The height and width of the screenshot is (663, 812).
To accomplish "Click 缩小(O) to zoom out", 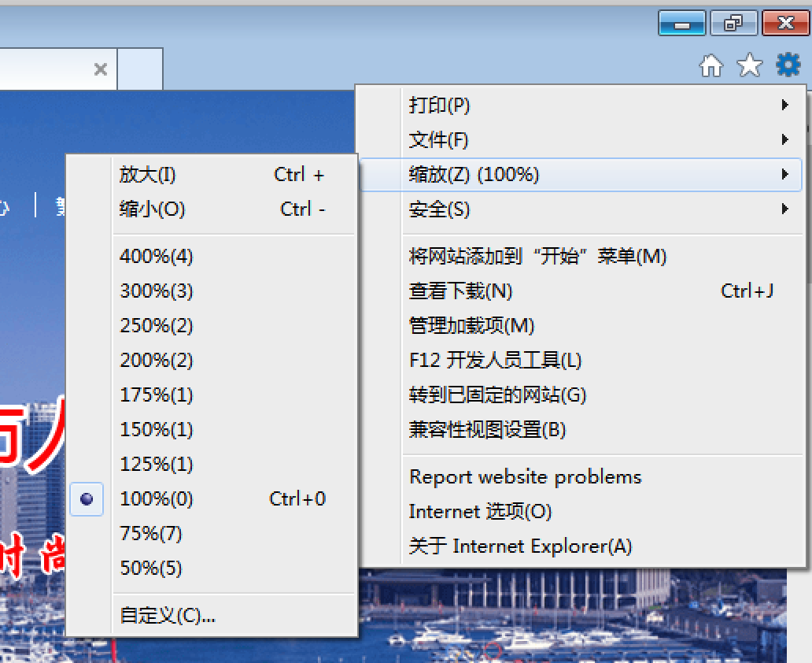I will [153, 209].
